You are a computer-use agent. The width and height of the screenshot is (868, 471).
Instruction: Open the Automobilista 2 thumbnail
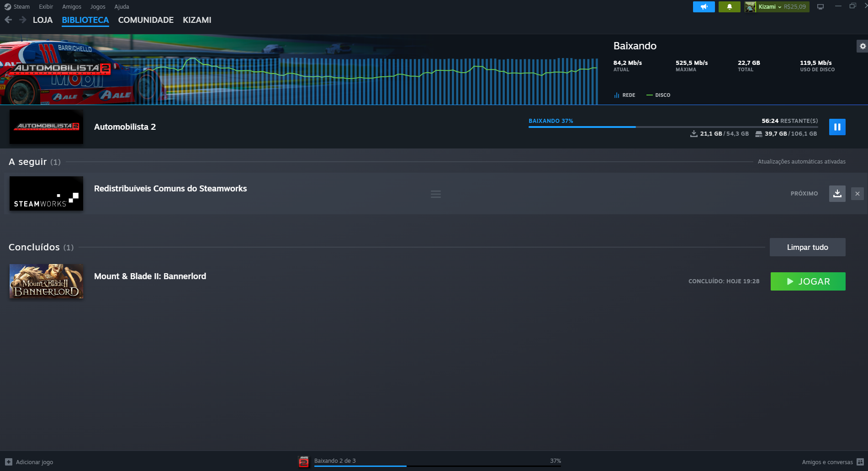tap(46, 127)
